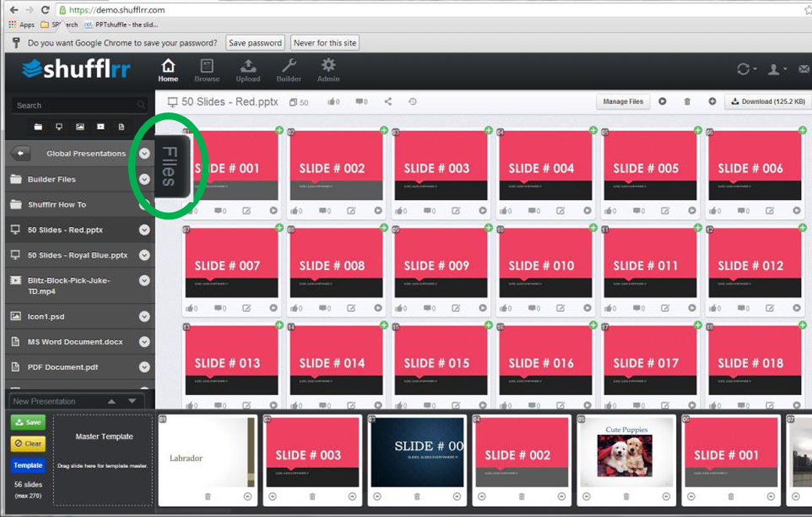
Task: Expand options for 50 Slides - Royal Blue.pptx
Action: [145, 255]
